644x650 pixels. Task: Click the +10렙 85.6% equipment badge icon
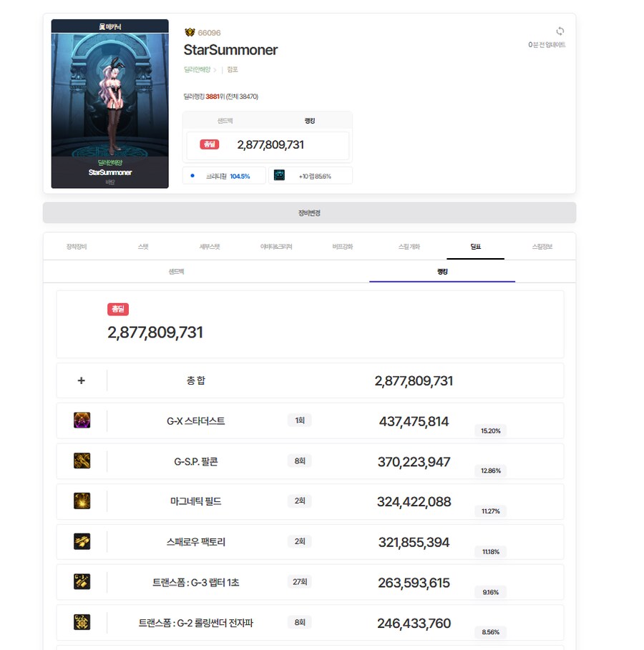coord(278,174)
